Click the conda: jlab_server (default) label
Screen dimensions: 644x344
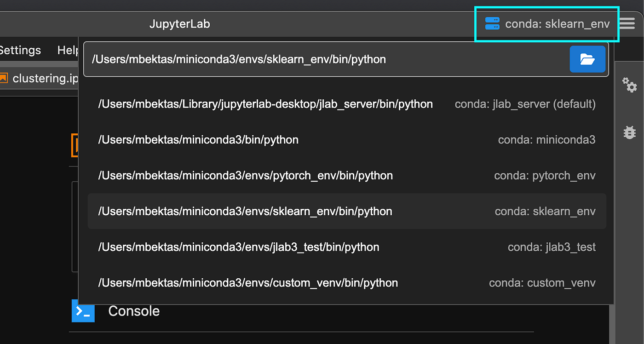(x=525, y=104)
